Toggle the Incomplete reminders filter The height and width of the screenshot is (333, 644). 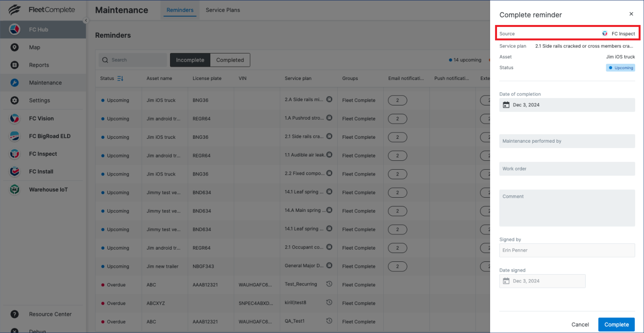[190, 60]
